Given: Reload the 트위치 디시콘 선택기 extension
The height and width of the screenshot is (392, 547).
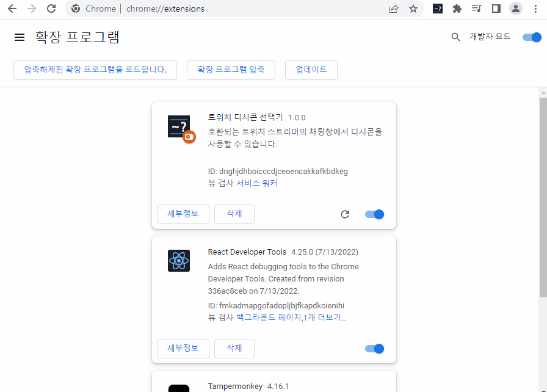Looking at the screenshot, I should [x=345, y=214].
